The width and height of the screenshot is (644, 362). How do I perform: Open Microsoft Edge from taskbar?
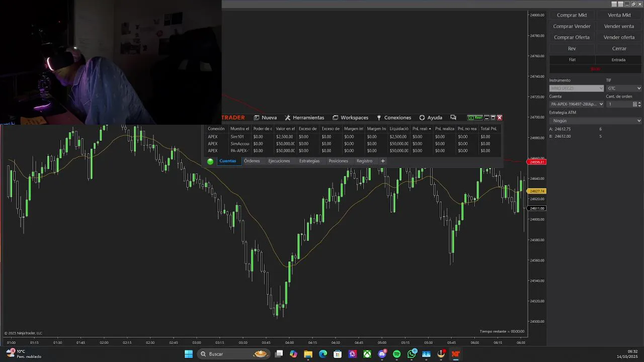pyautogui.click(x=323, y=354)
